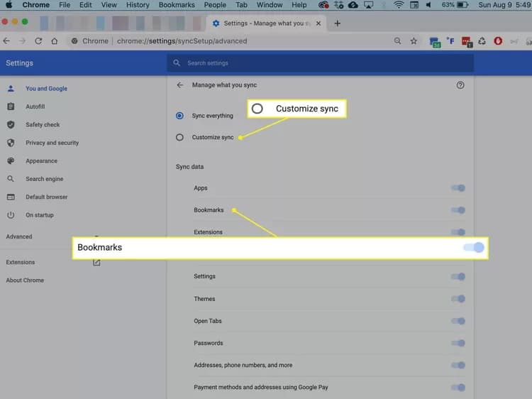Toggle the Passwords sync switch
The width and height of the screenshot is (532, 399).
click(x=458, y=343)
